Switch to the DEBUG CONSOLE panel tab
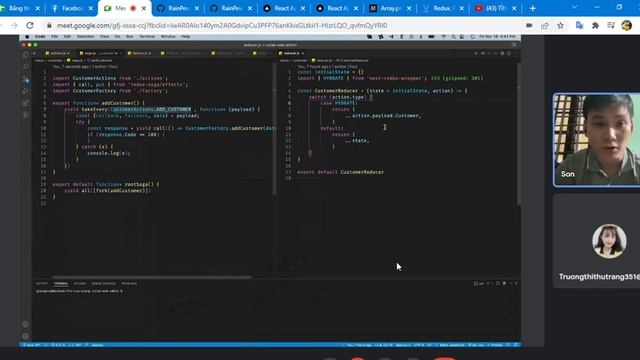Viewport: 640px width, 360px height. [103, 283]
